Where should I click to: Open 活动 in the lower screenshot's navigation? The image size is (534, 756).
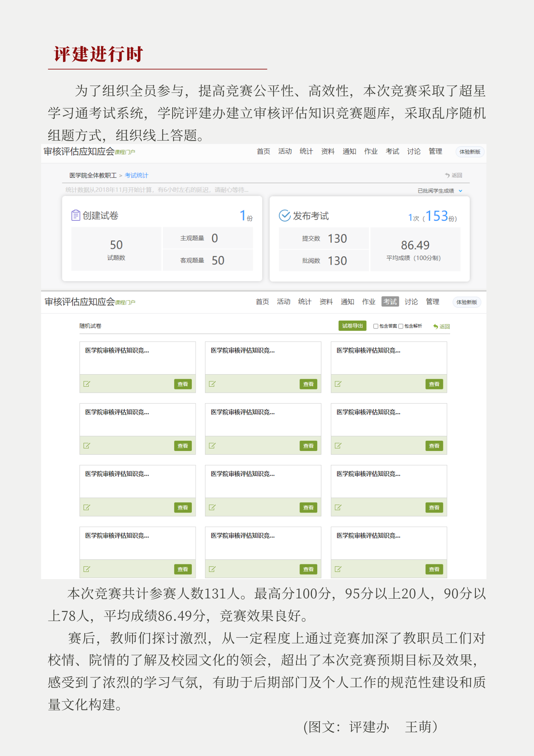[x=283, y=302]
